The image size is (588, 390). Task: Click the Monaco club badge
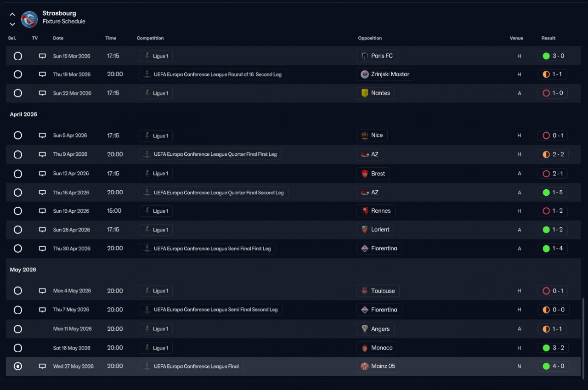[x=365, y=348]
